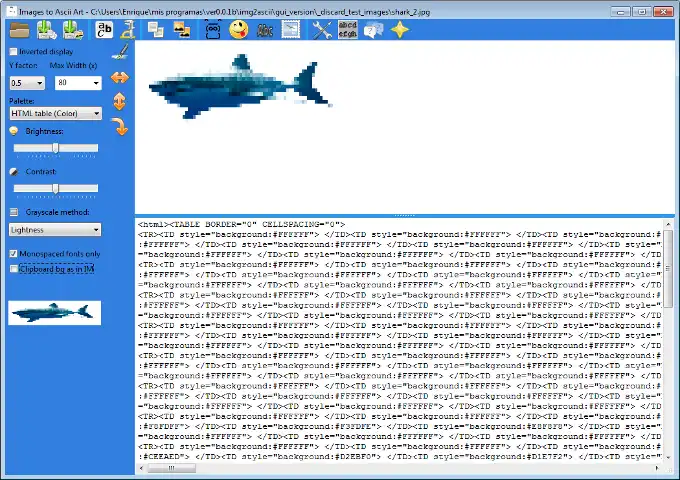Rotate image with orange curved arrow
The image size is (680, 480).
[x=120, y=127]
